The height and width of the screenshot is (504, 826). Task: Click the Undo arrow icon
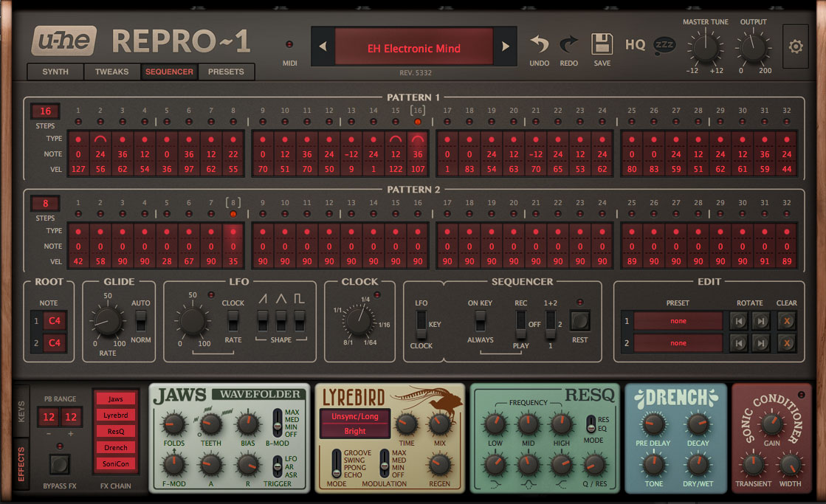pyautogui.click(x=539, y=44)
